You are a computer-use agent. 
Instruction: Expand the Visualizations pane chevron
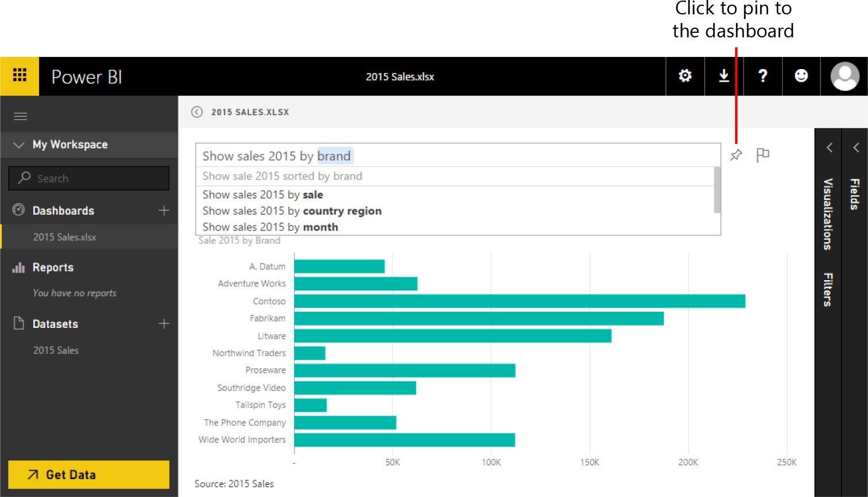[x=829, y=147]
